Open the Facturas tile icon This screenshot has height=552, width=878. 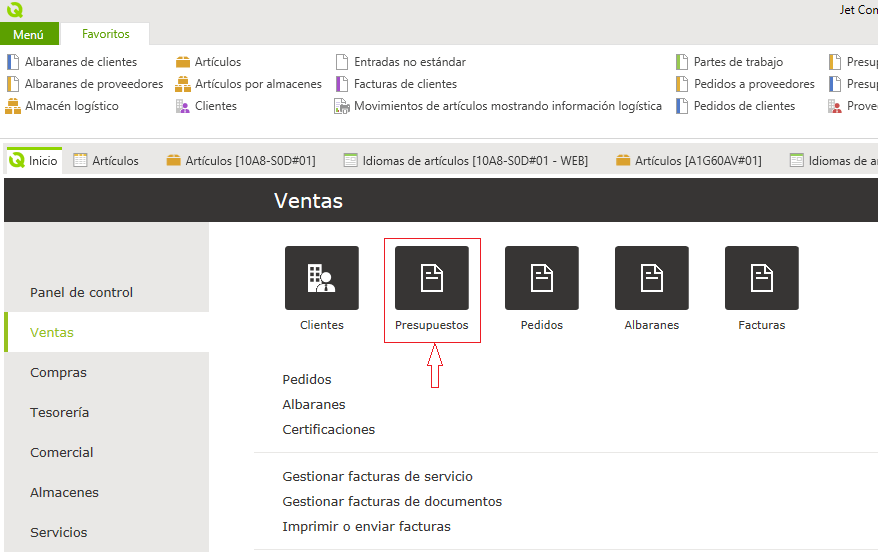click(762, 278)
